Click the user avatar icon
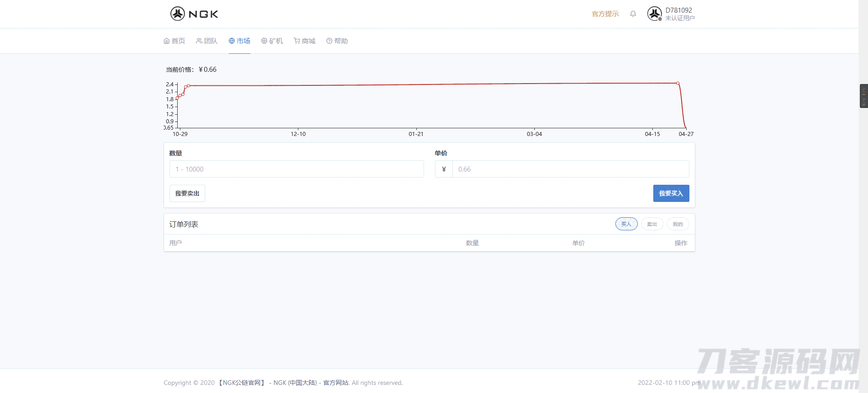868x393 pixels. click(654, 14)
